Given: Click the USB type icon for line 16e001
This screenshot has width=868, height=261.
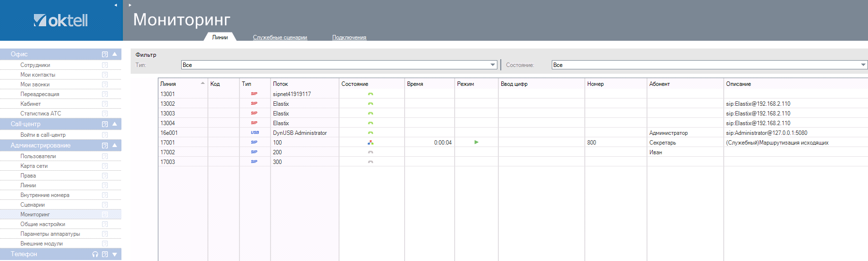Looking at the screenshot, I should (x=255, y=132).
